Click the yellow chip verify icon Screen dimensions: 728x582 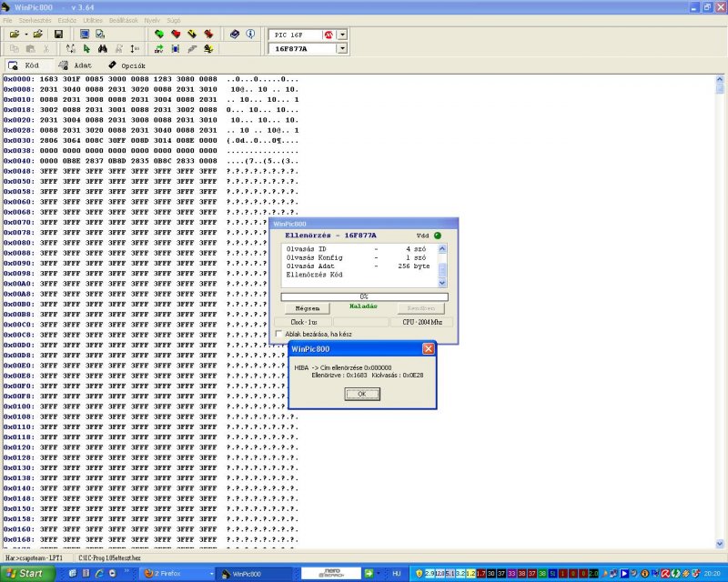[x=192, y=34]
